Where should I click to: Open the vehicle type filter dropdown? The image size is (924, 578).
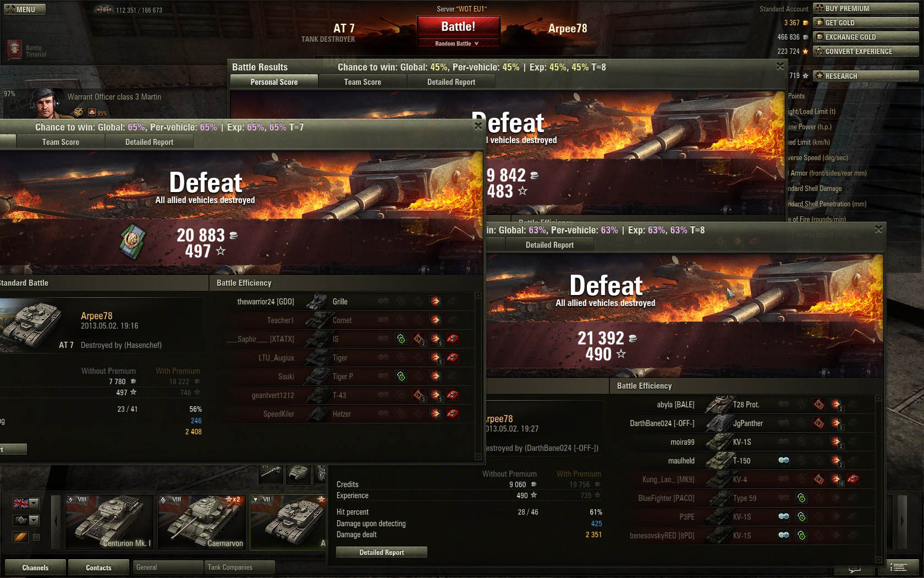(26, 520)
